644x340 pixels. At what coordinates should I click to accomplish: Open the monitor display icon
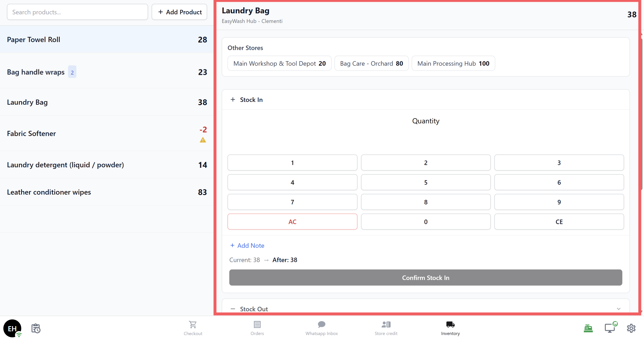coord(610,328)
